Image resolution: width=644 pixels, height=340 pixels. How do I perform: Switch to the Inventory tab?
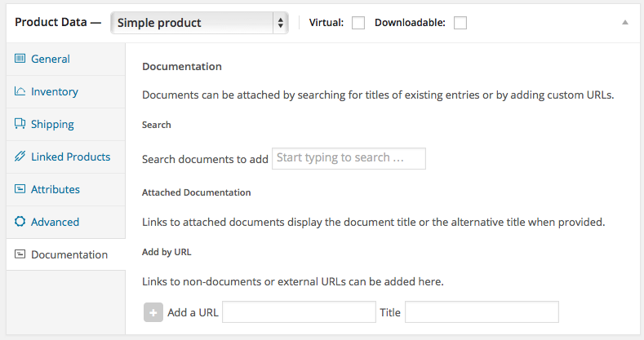click(x=55, y=91)
